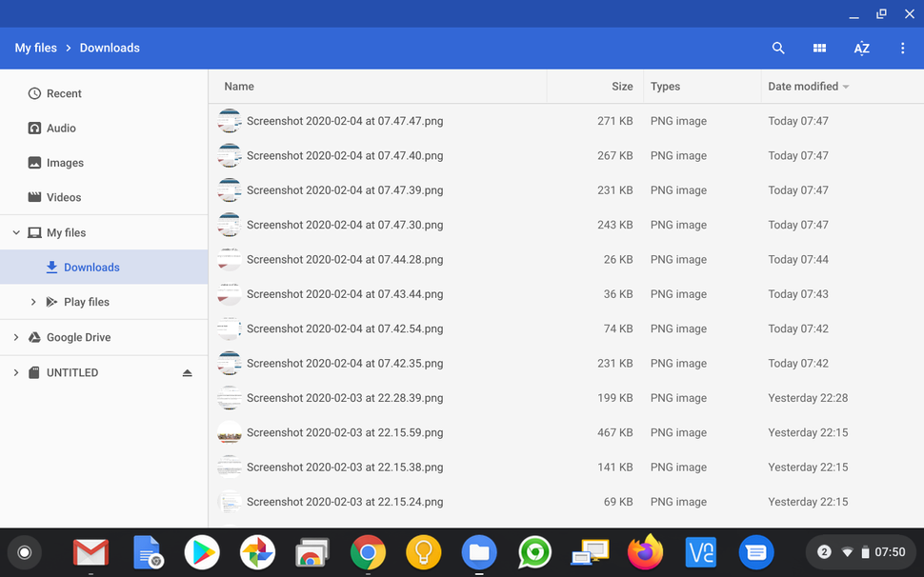The height and width of the screenshot is (577, 924).
Task: Launch Firefox from the shelf
Action: point(645,552)
